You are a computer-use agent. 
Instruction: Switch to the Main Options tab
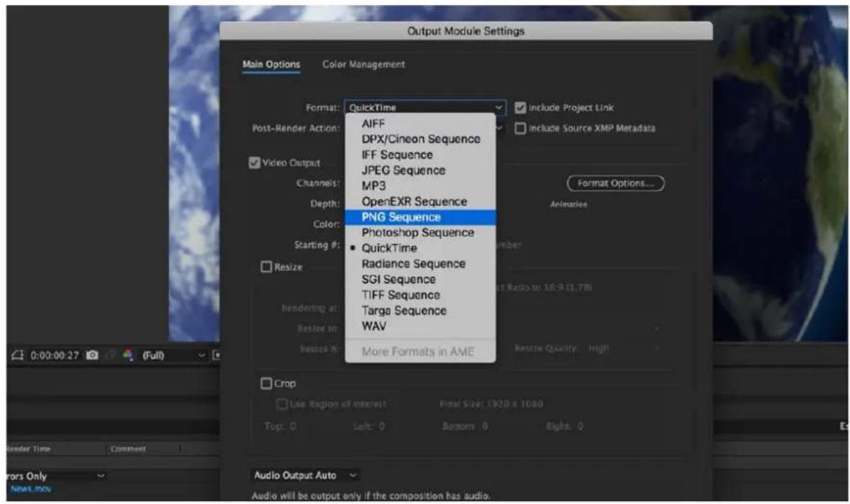(271, 64)
